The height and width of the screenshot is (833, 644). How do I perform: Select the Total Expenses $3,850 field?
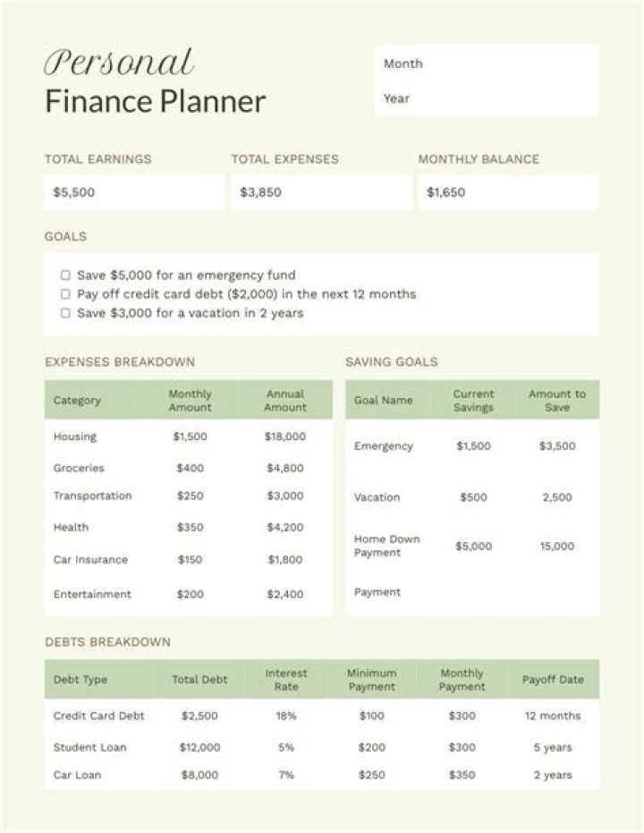point(320,192)
